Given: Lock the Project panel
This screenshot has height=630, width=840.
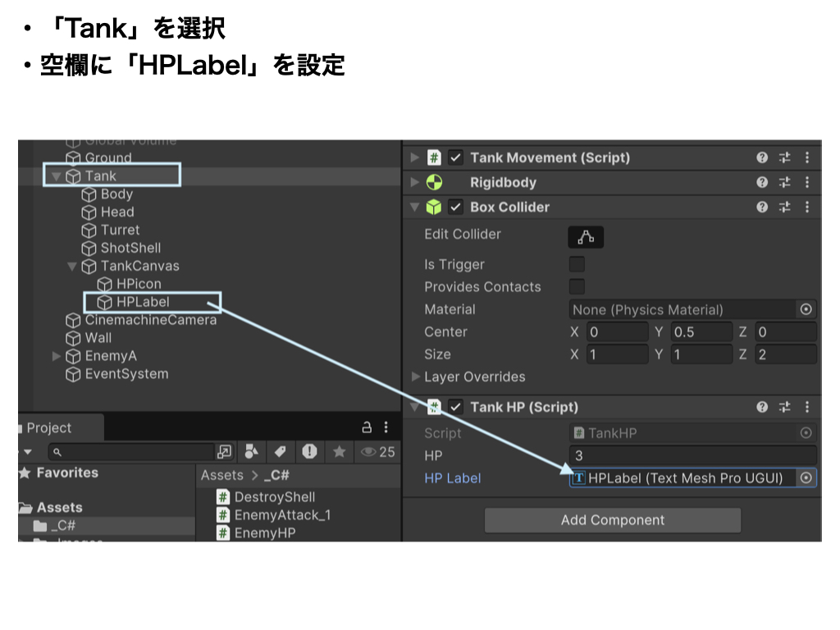Looking at the screenshot, I should [367, 427].
